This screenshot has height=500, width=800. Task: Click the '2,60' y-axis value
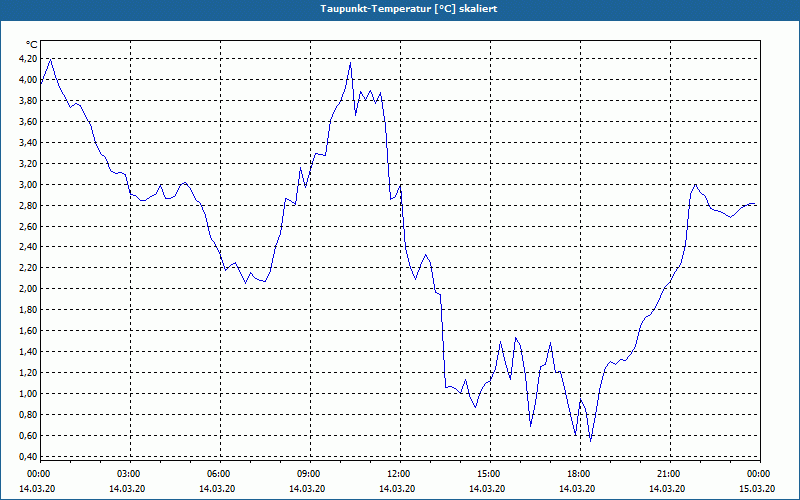[x=28, y=226]
